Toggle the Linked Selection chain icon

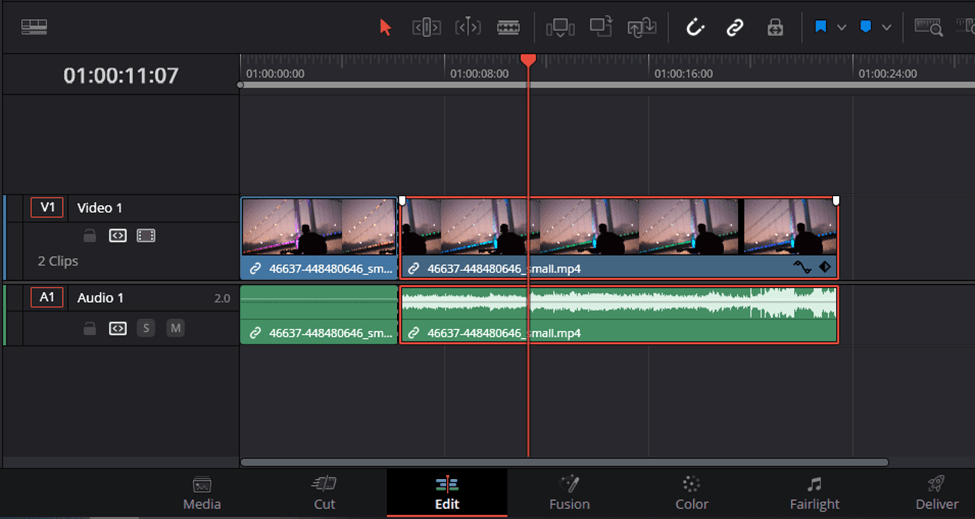735,27
